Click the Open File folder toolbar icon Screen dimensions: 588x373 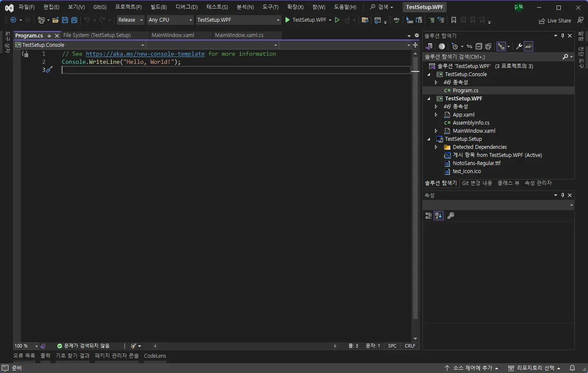coord(55,20)
